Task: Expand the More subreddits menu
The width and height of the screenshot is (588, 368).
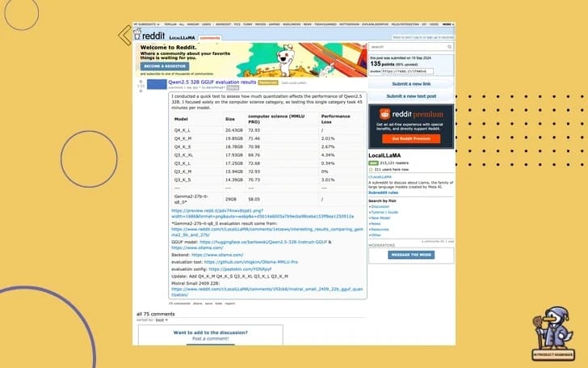Action: point(448,24)
